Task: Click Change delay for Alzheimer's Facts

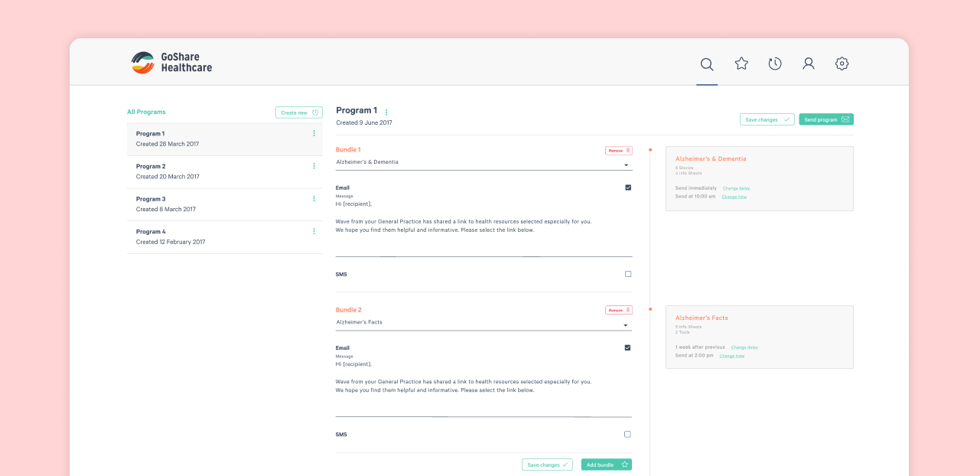Action: coord(744,347)
